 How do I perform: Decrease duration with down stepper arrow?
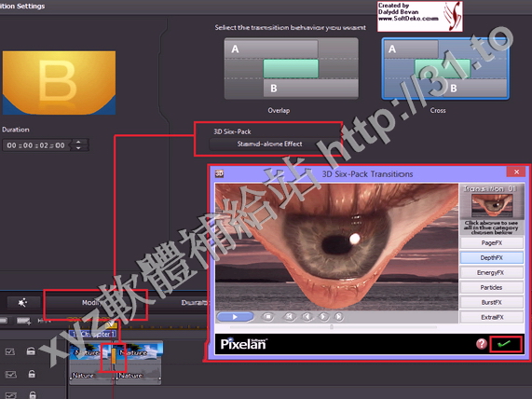pyautogui.click(x=78, y=148)
